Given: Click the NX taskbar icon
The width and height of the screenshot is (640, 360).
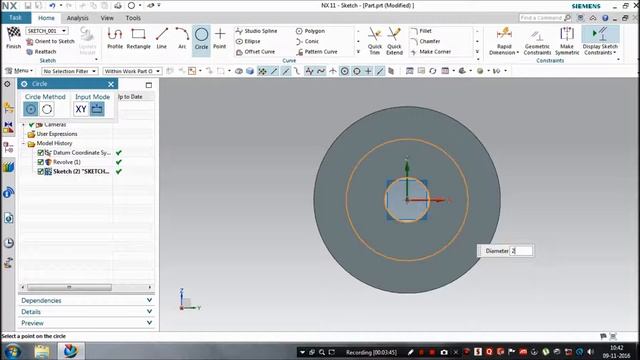Looking at the screenshot, I should [71, 351].
